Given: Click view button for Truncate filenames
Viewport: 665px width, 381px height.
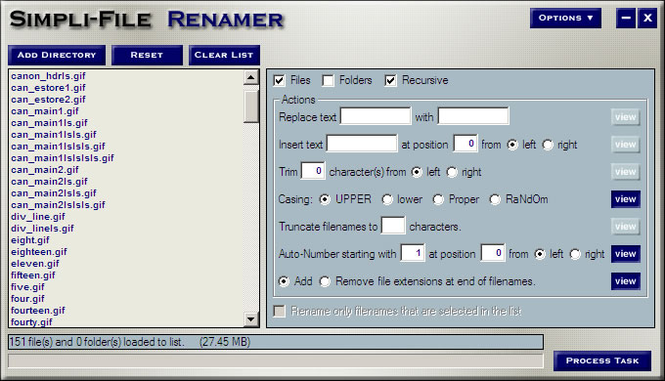Looking at the screenshot, I should click(x=626, y=227).
